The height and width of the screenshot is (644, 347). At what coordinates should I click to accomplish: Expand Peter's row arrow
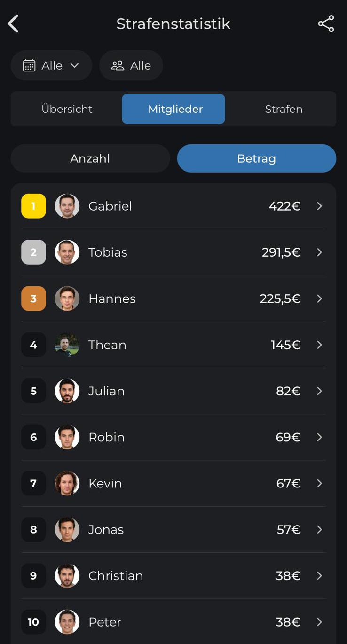click(x=319, y=622)
